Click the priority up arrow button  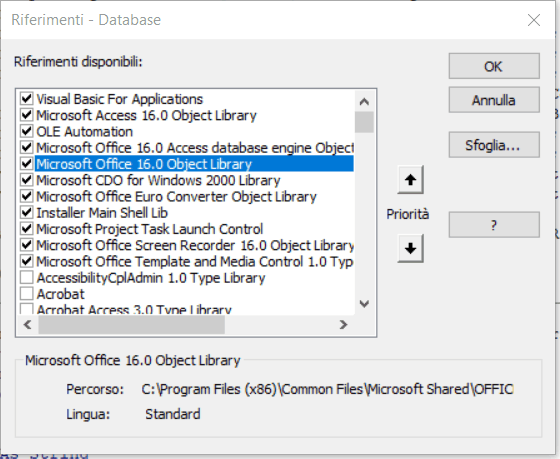[410, 179]
